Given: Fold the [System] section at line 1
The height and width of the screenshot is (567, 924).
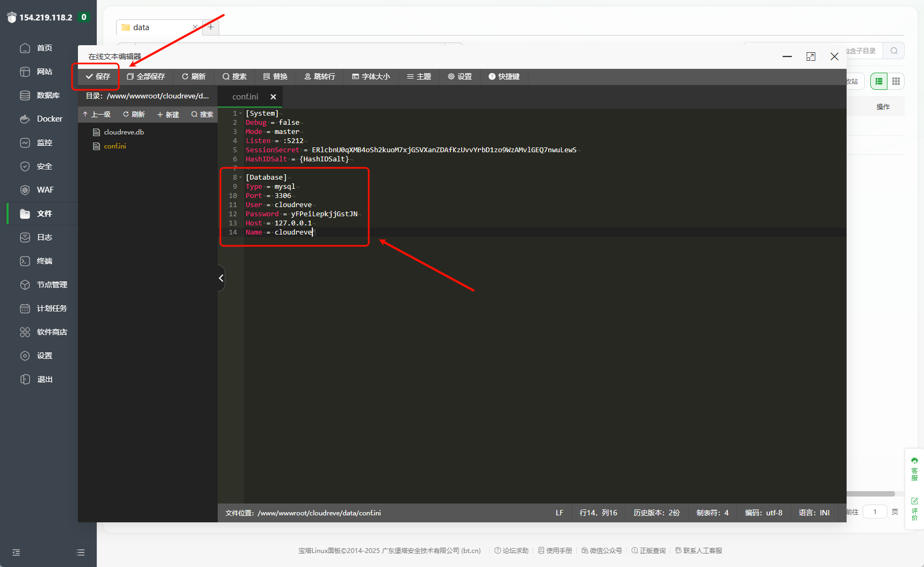Looking at the screenshot, I should 241,114.
